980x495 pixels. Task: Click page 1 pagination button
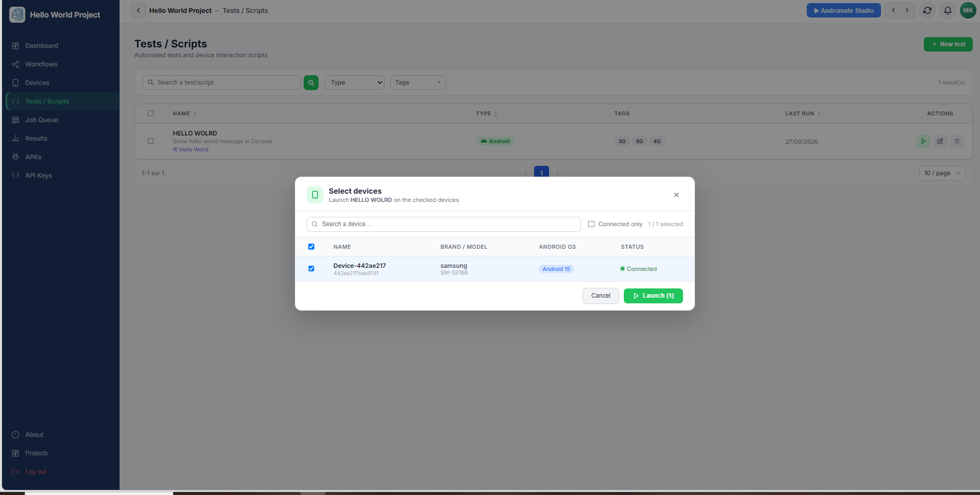click(541, 173)
